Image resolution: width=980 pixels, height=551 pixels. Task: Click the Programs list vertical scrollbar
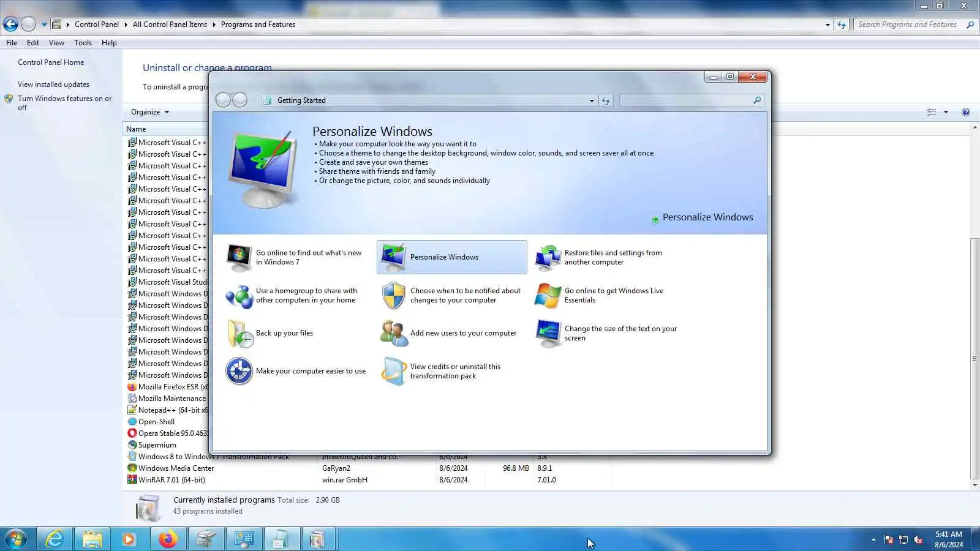click(974, 358)
